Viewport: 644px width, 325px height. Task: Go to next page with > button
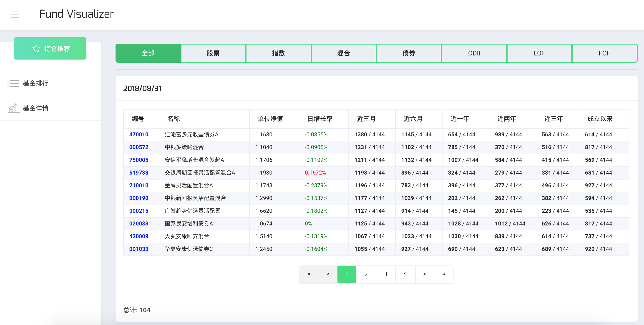point(424,274)
